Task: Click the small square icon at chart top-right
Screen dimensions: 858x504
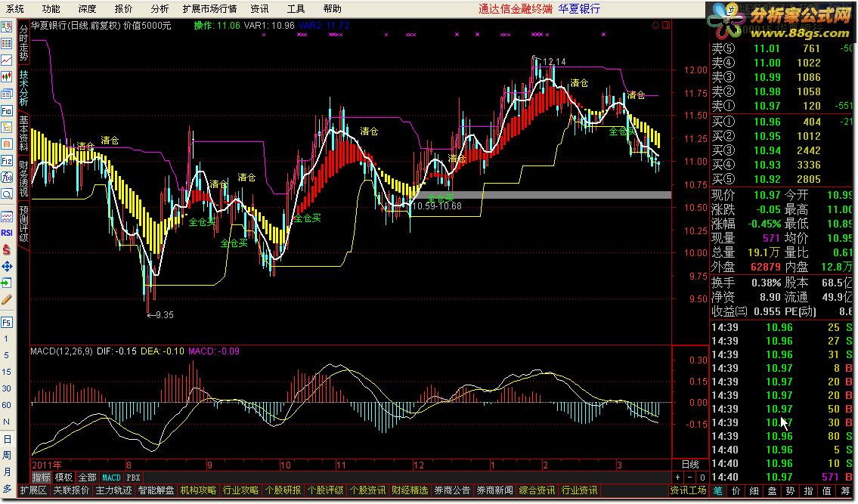Action: (x=665, y=25)
